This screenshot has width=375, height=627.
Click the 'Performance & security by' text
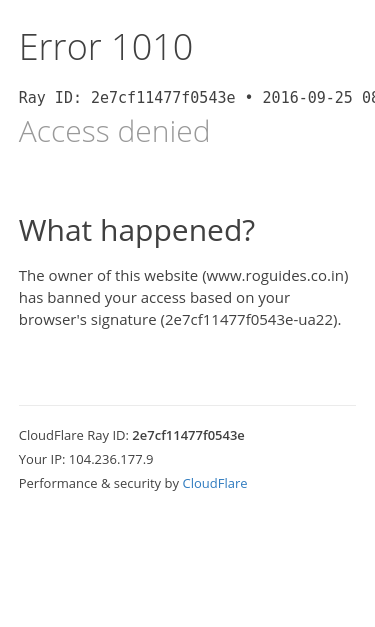99,483
